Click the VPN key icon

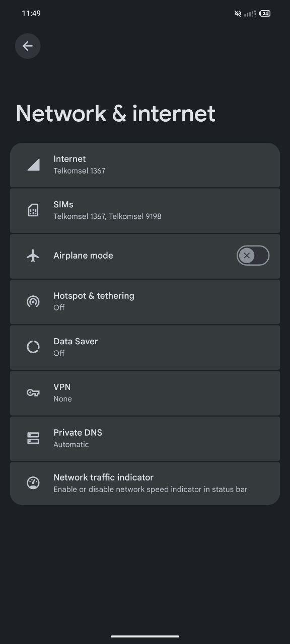click(x=33, y=392)
